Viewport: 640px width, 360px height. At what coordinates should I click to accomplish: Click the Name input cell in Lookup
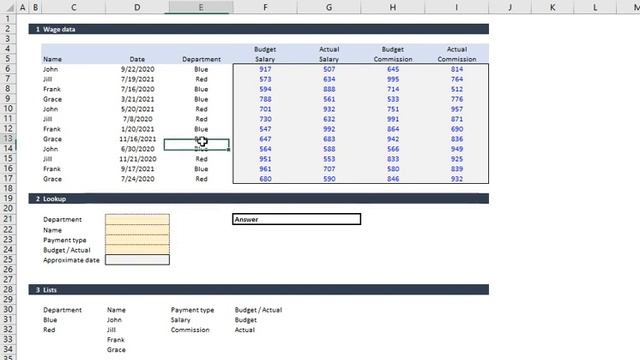tap(137, 229)
